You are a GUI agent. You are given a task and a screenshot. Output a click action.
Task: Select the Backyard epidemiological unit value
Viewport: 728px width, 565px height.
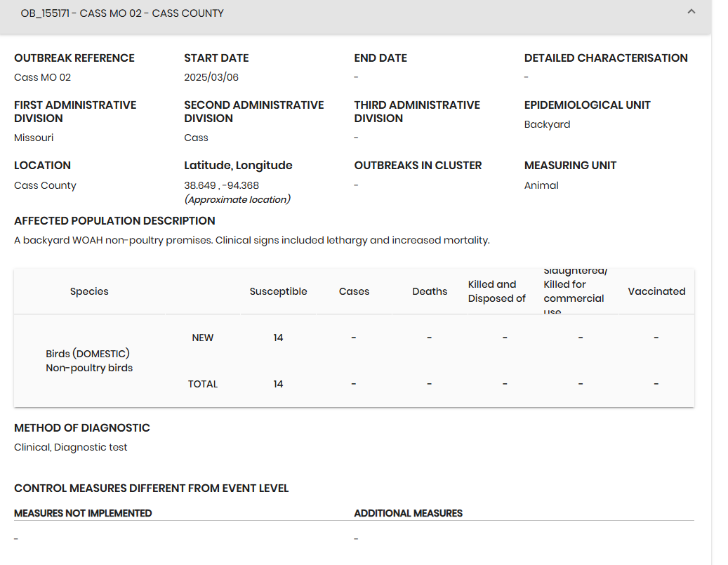click(x=547, y=124)
